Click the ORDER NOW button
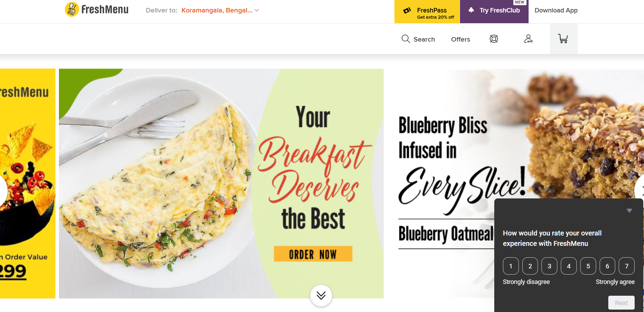 313,254
